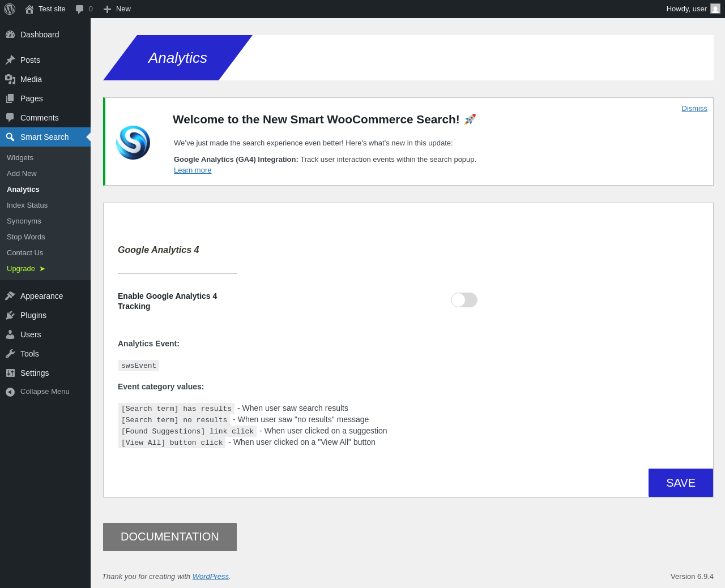Image resolution: width=725 pixels, height=588 pixels.
Task: Dismiss the welcome notice
Action: click(694, 109)
